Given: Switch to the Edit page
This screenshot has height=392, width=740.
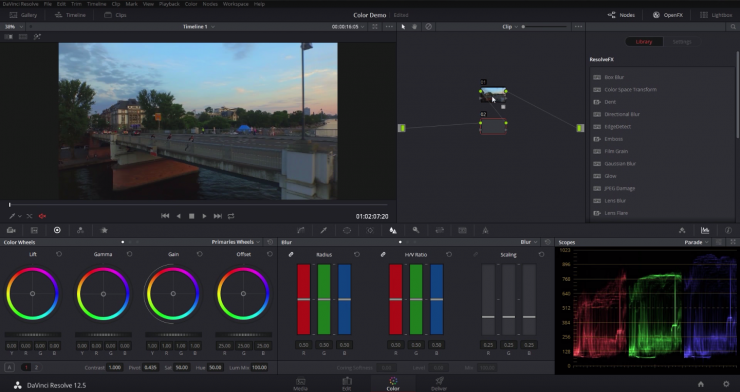Looking at the screenshot, I should click(x=347, y=384).
